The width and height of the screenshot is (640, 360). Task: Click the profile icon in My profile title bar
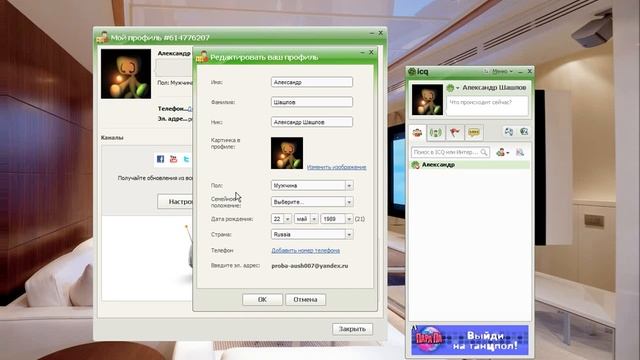pos(102,37)
